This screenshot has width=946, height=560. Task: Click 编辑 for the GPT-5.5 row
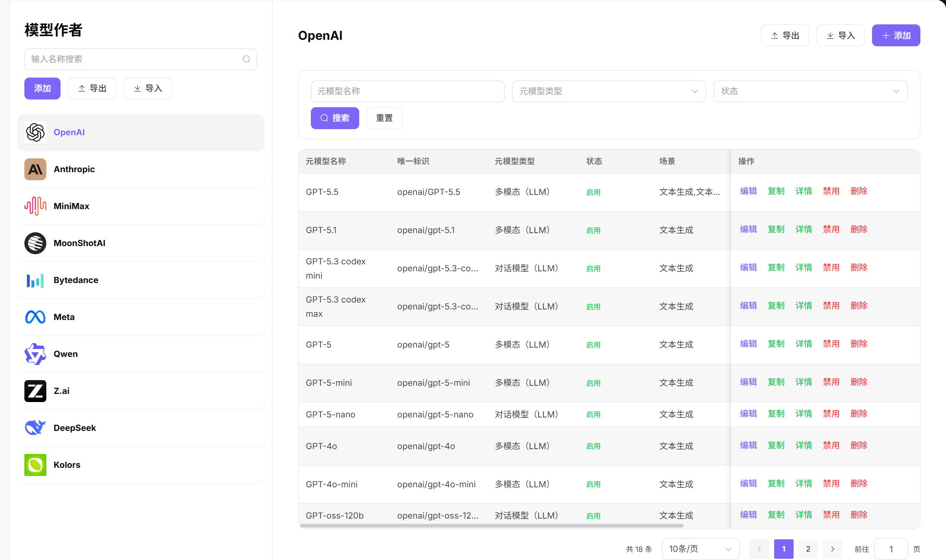(749, 191)
